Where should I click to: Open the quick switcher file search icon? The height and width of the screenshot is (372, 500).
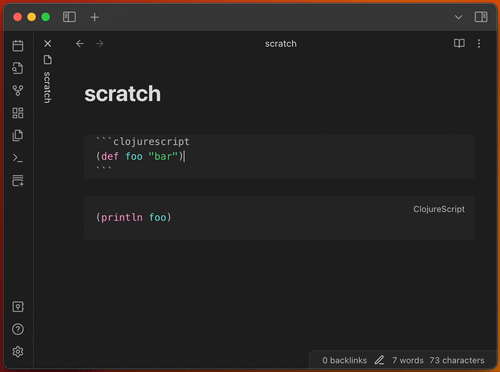18,68
